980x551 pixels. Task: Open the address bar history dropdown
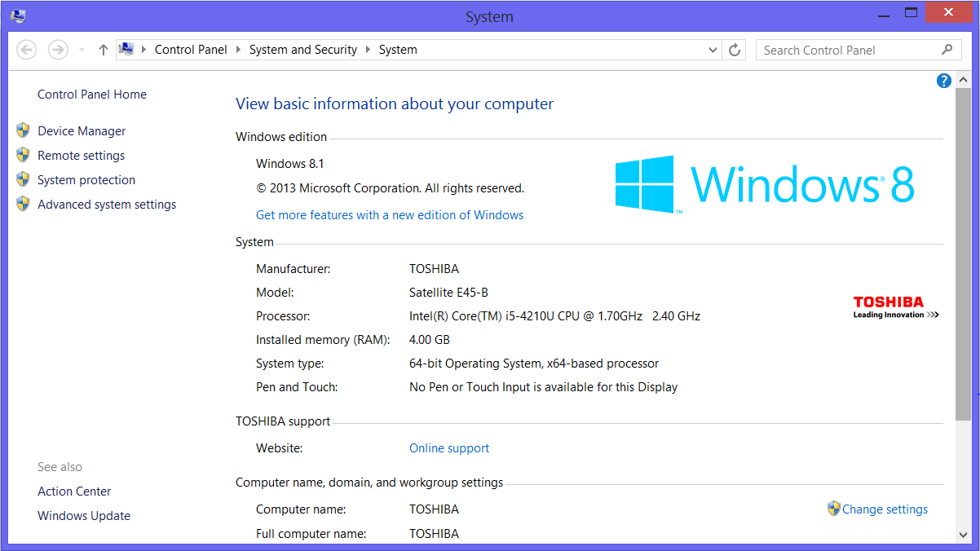pyautogui.click(x=714, y=50)
